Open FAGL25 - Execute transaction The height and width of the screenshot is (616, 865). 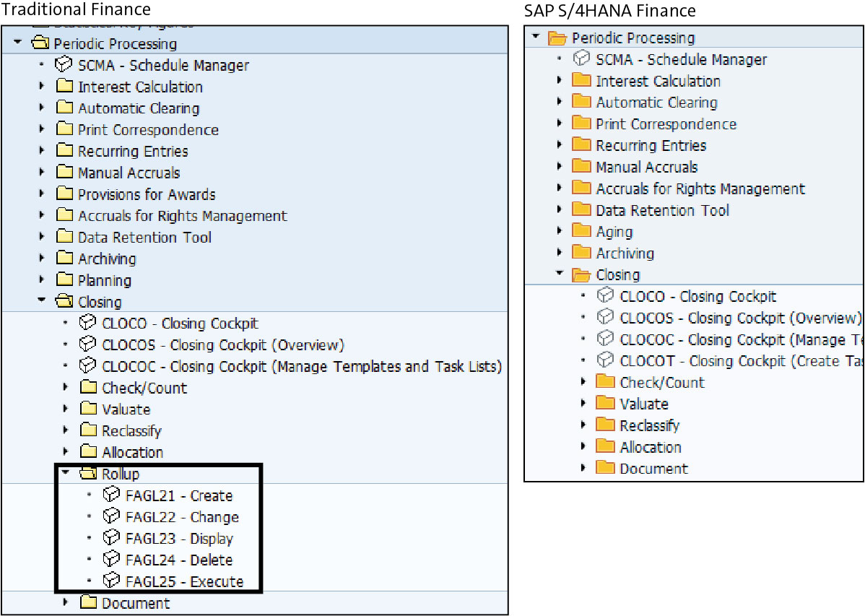pos(184,581)
